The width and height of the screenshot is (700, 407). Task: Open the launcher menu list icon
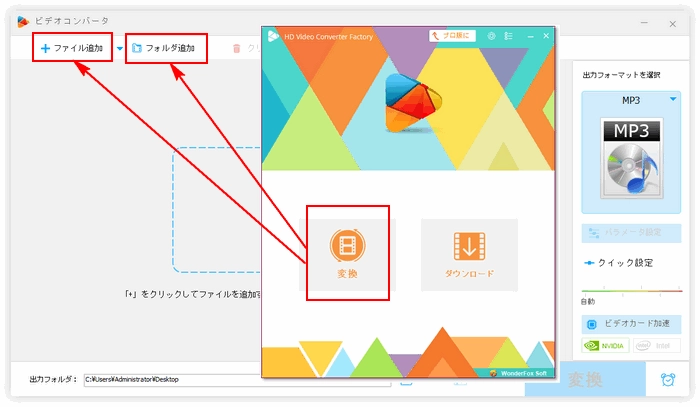[x=508, y=36]
